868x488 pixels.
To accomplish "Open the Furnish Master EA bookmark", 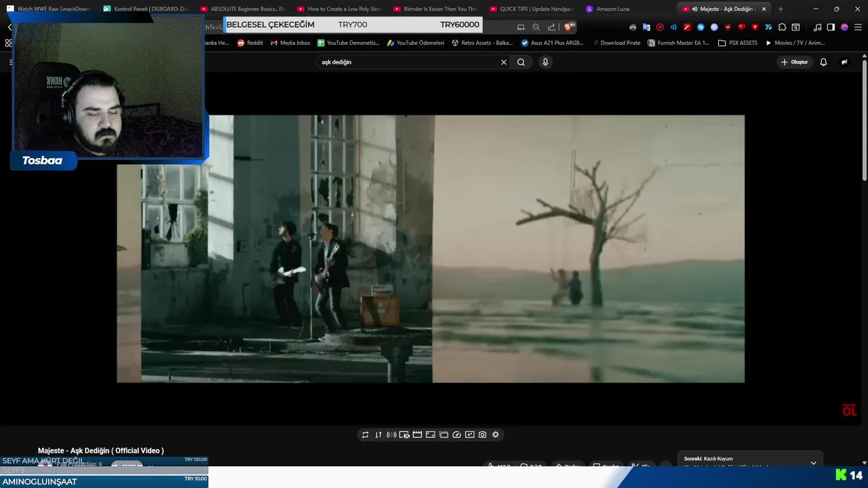I will point(678,43).
